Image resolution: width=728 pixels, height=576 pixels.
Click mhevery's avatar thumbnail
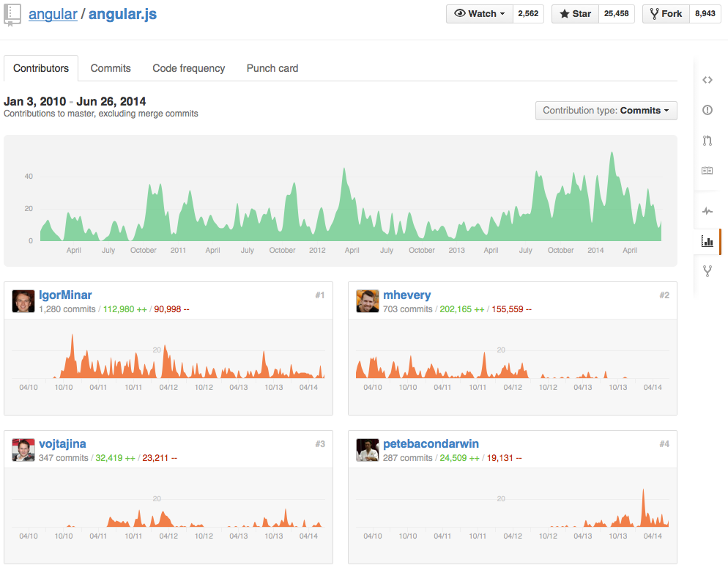pos(367,301)
